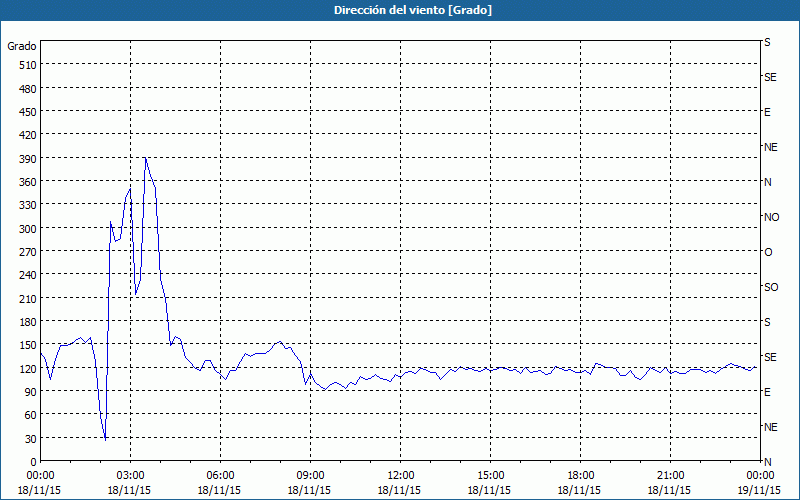Click the 150 y-axis tick label
Image resolution: width=800 pixels, height=500 pixels.
pos(28,345)
